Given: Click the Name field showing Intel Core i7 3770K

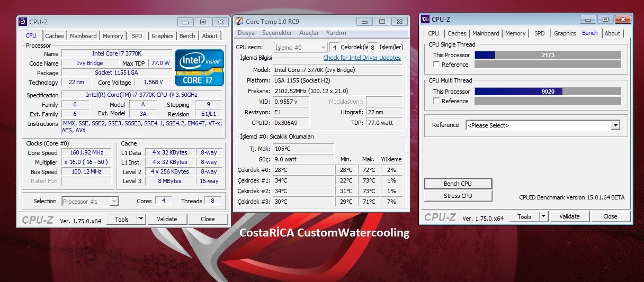Looking at the screenshot, I should coord(117,53).
